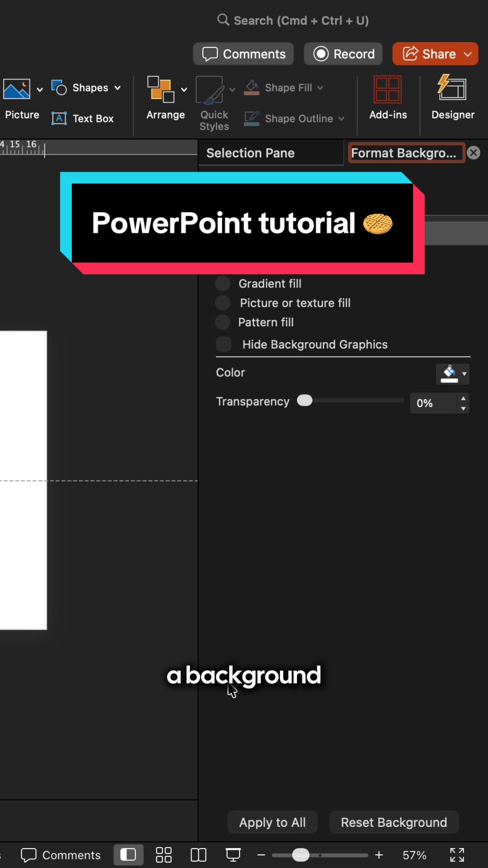
Task: Open the Designer pane
Action: [x=453, y=98]
